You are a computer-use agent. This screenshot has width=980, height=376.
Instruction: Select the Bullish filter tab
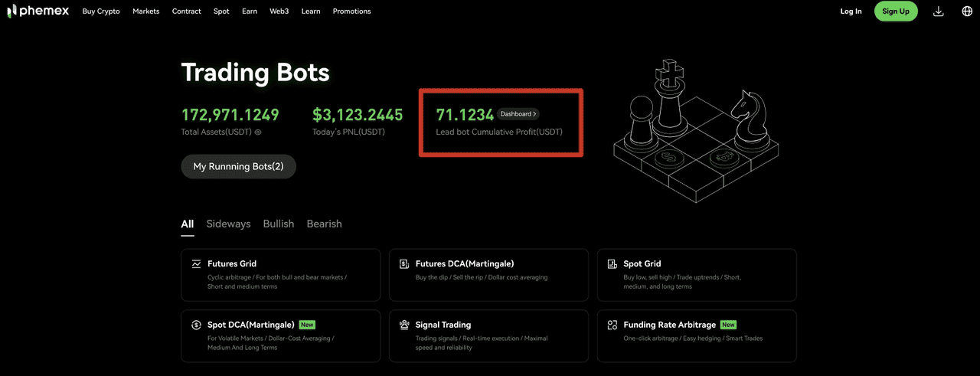pos(278,224)
